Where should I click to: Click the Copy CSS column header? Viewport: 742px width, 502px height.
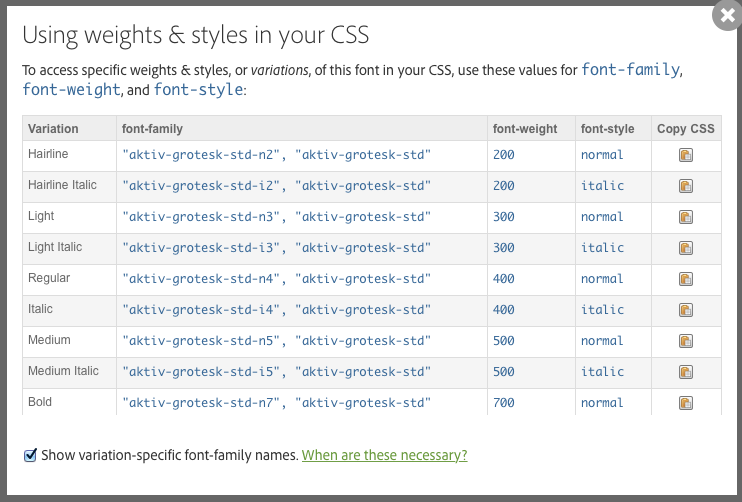point(686,129)
